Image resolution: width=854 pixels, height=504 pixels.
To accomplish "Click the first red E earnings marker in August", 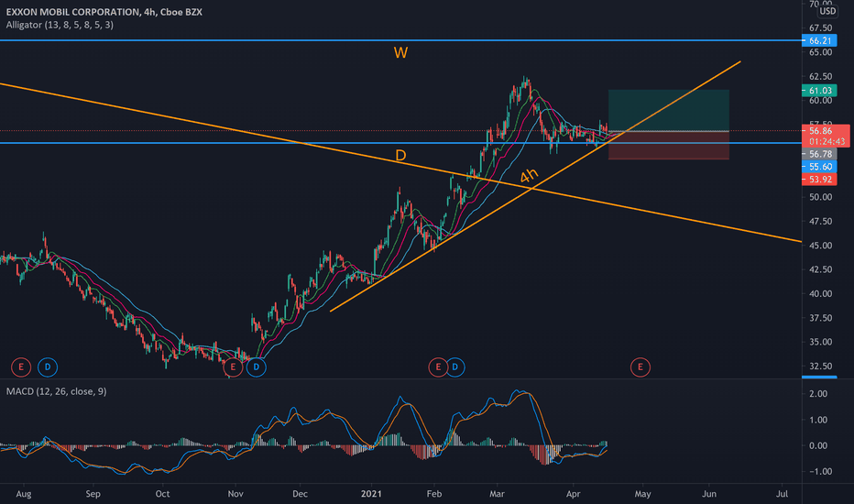I will tap(21, 367).
